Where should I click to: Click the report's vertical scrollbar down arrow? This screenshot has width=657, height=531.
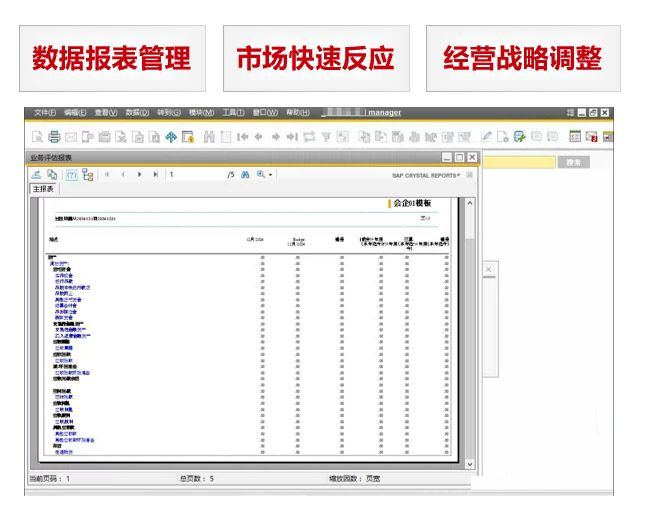470,463
